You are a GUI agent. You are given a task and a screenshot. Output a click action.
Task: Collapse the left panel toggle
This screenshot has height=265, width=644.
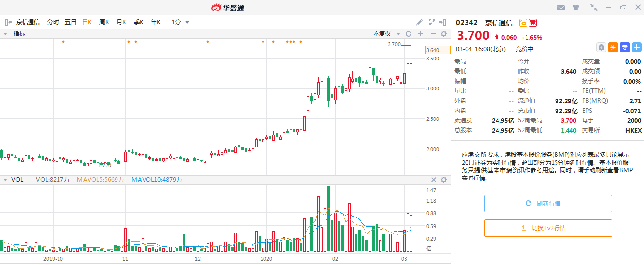[8, 22]
